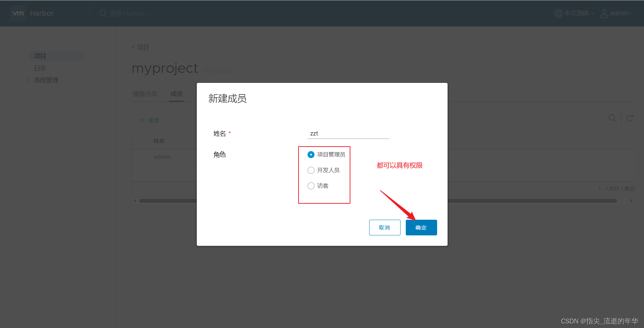Click the myproject title text
This screenshot has height=328, width=644.
coord(165,68)
